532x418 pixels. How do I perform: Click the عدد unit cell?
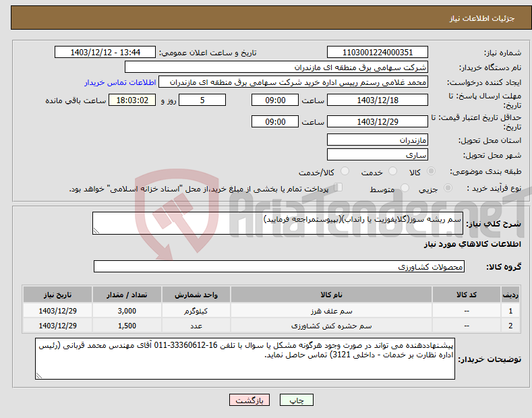click(x=196, y=326)
